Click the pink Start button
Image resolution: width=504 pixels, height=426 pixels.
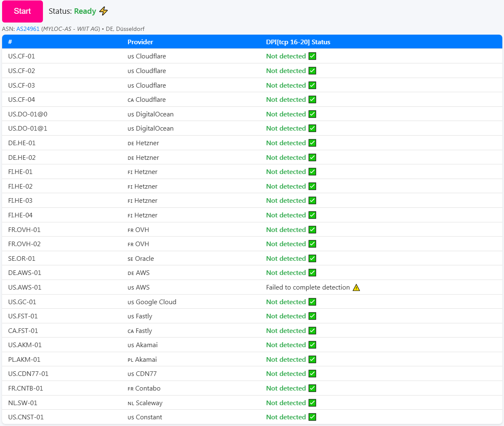click(x=23, y=11)
